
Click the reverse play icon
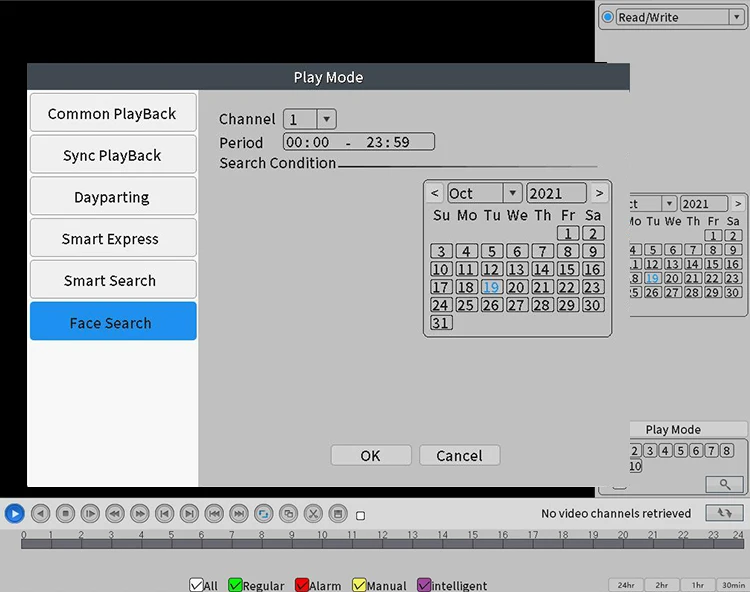pyautogui.click(x=40, y=514)
